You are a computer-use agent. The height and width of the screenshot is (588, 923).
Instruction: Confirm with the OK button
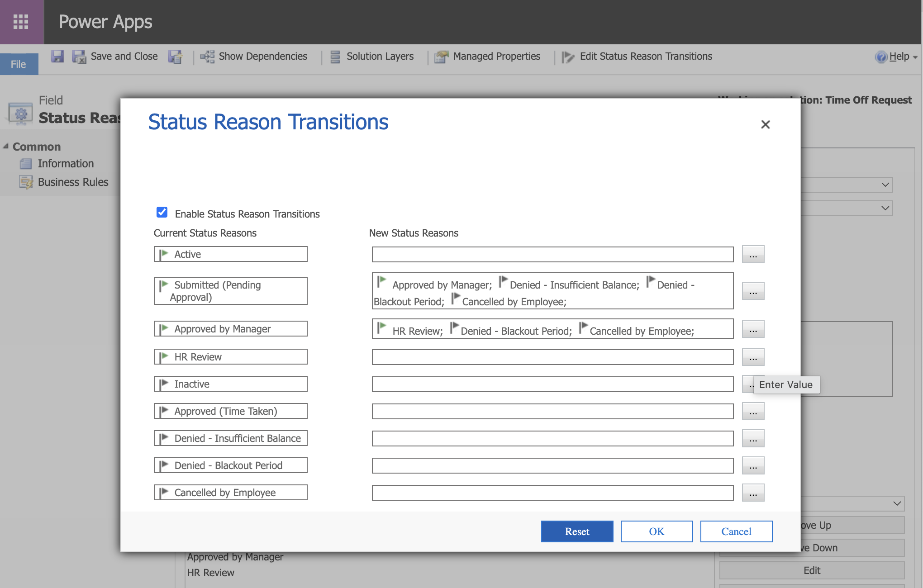point(657,531)
